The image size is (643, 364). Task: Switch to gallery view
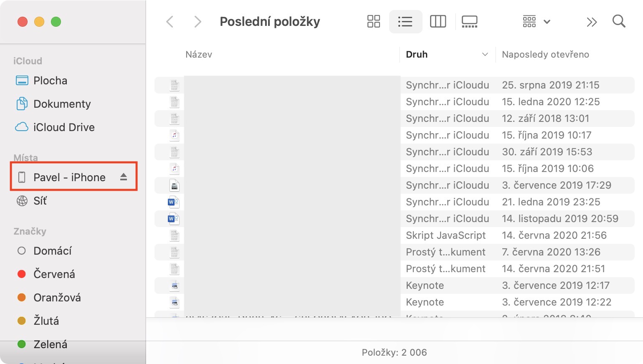(469, 21)
